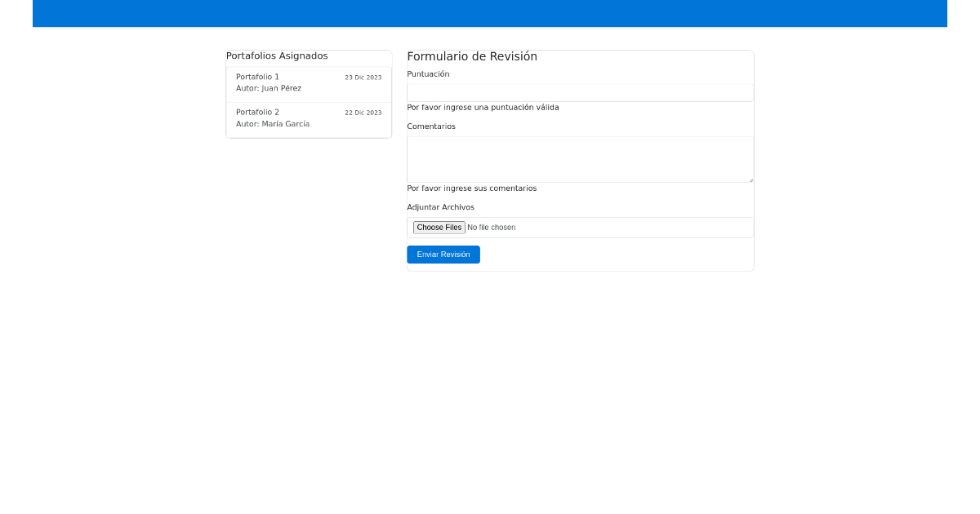Screen dimensions: 980x514
Task: Click the blue top header bar
Action: click(490, 13)
